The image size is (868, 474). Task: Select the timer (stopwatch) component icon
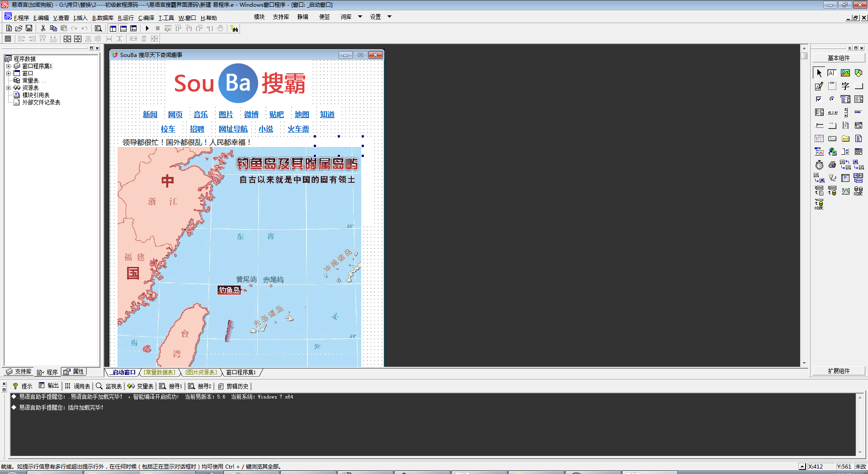point(819,165)
